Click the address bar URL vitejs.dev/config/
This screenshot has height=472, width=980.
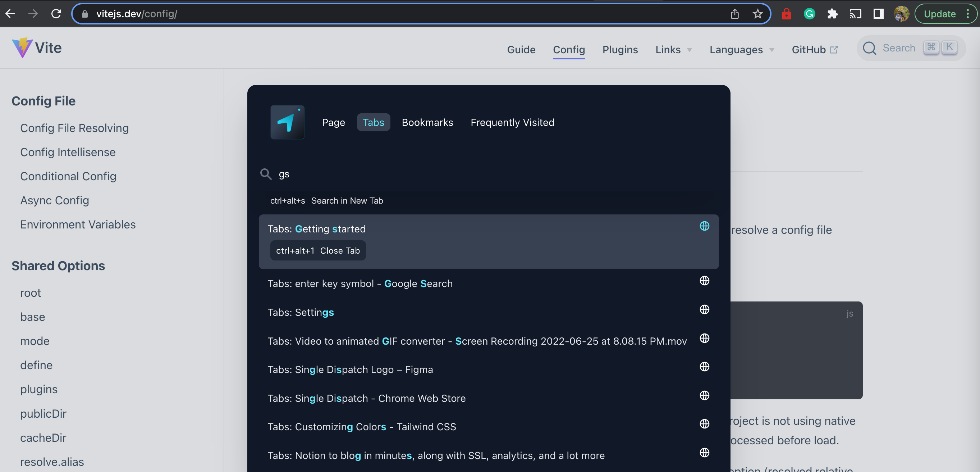click(137, 14)
